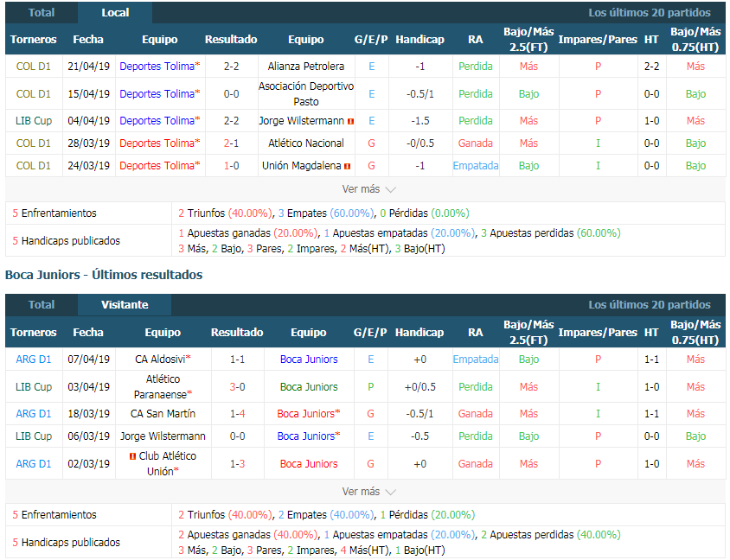Click 'Ganada' RA value in Atlético Nacional row
Viewport: 730px width, 560px height.
point(476,143)
